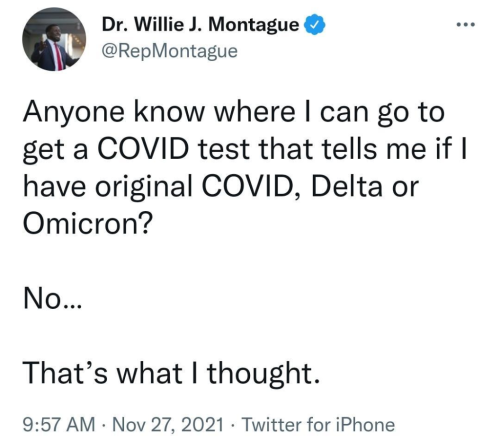Click the 9:57 AM timestamp
500x441 pixels.
[x=59, y=425]
